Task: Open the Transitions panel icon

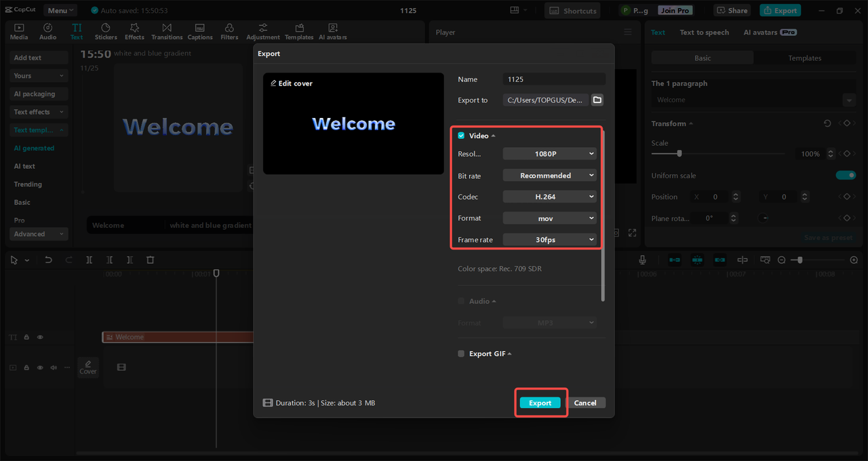Action: (x=167, y=31)
